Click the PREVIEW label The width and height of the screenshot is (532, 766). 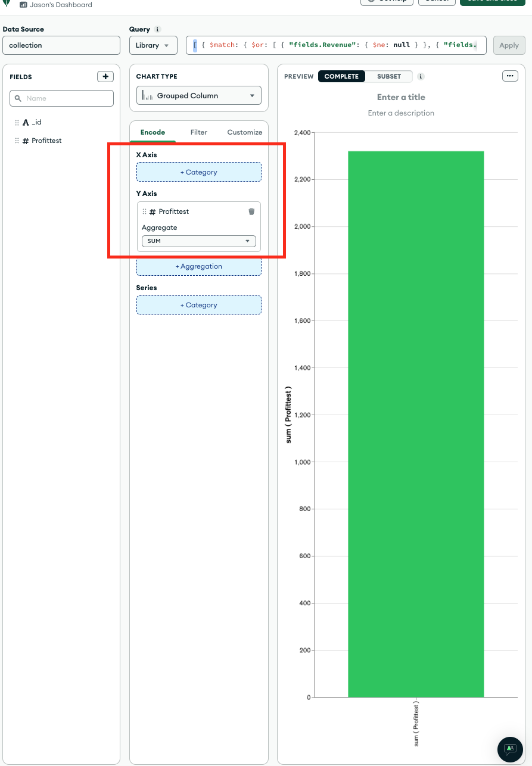298,76
